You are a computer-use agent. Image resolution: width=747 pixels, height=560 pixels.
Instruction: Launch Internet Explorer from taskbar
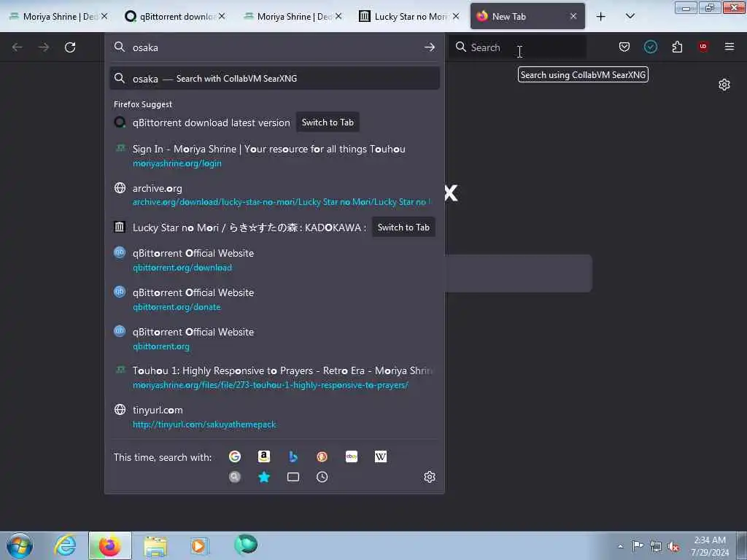click(x=65, y=545)
